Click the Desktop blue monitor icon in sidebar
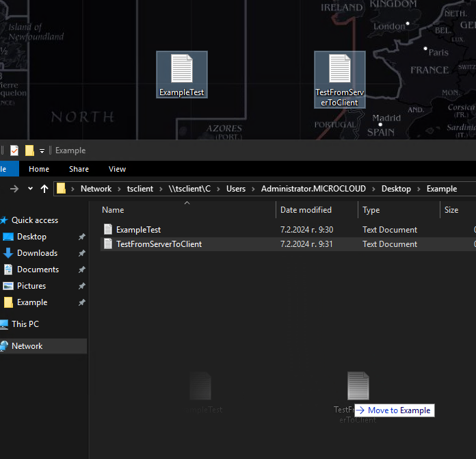 8,237
